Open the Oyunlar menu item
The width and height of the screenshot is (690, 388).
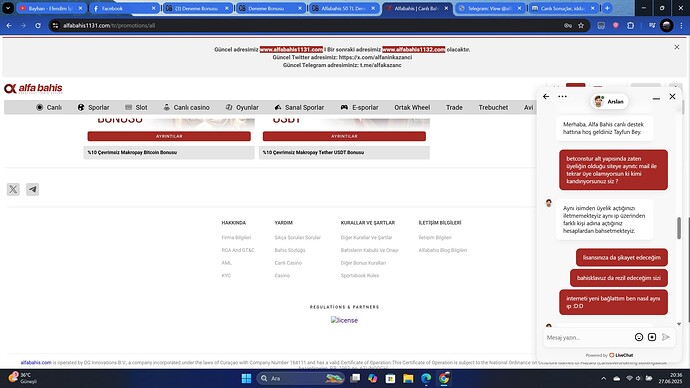[242, 107]
